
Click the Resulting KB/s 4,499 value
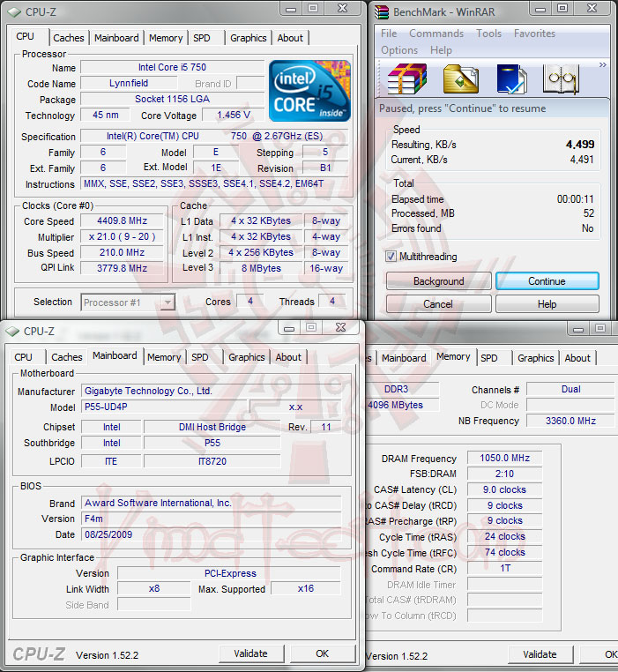tap(580, 145)
